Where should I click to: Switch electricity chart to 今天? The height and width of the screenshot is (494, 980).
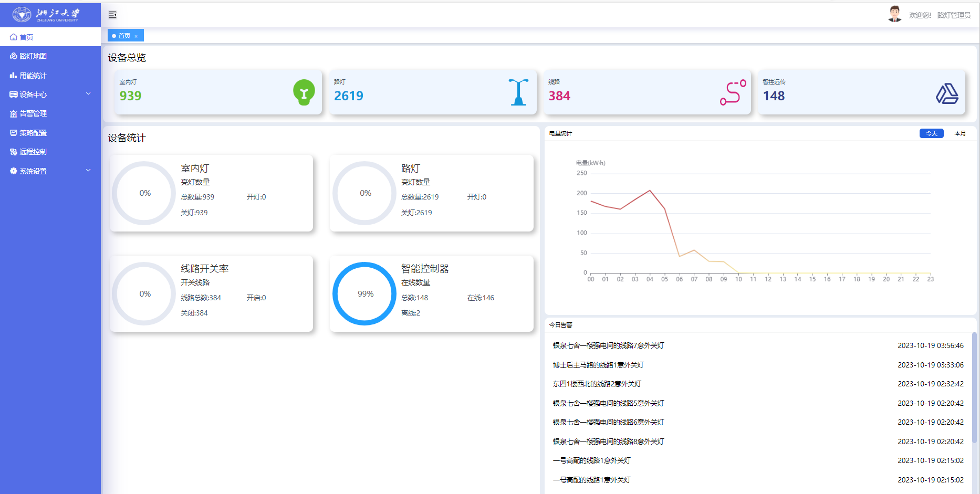(x=931, y=133)
